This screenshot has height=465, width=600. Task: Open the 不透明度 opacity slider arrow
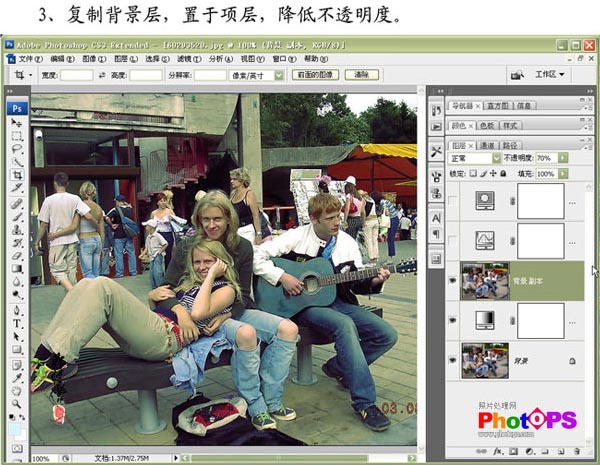563,158
